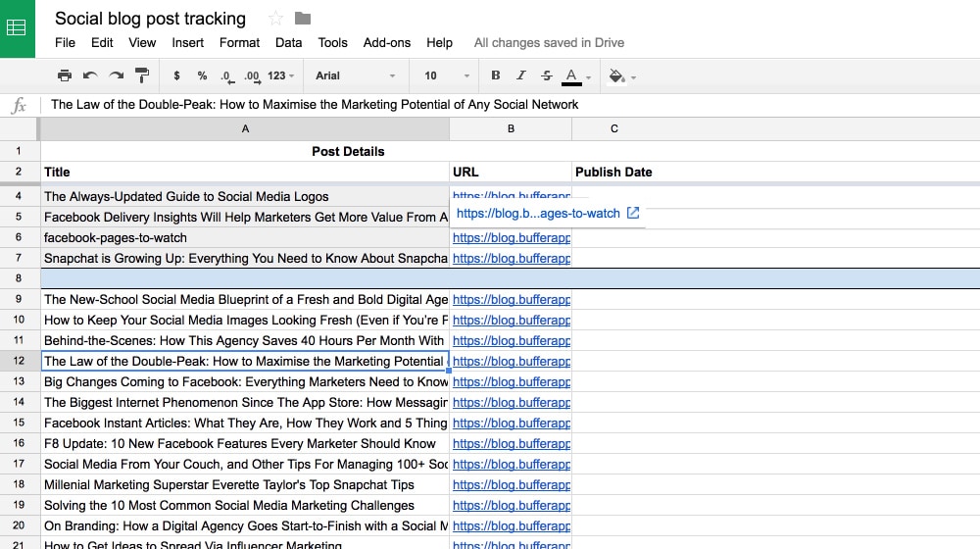Select the Post Details header cell

click(348, 151)
